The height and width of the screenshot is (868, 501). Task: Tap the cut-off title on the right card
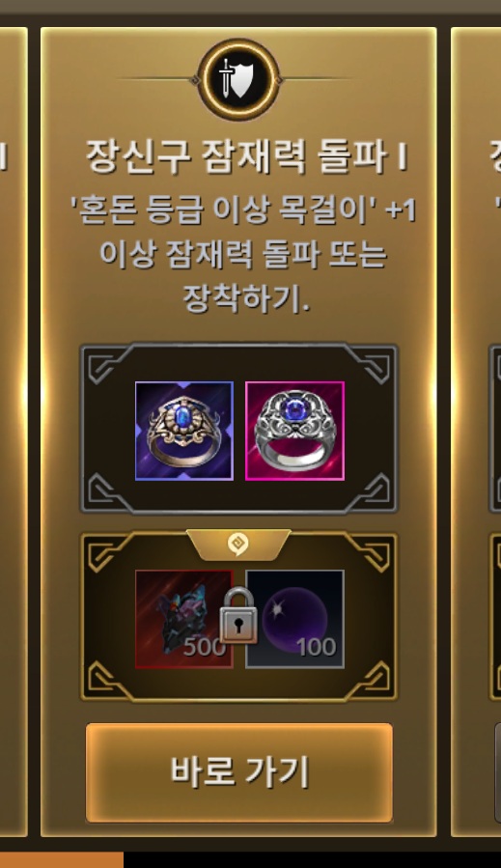pos(495,157)
